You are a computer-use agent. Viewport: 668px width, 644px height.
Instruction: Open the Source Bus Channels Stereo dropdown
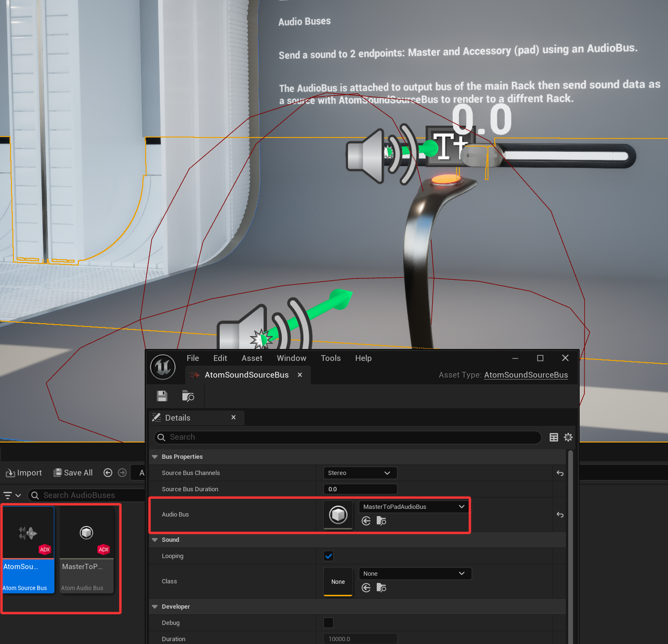pos(360,473)
